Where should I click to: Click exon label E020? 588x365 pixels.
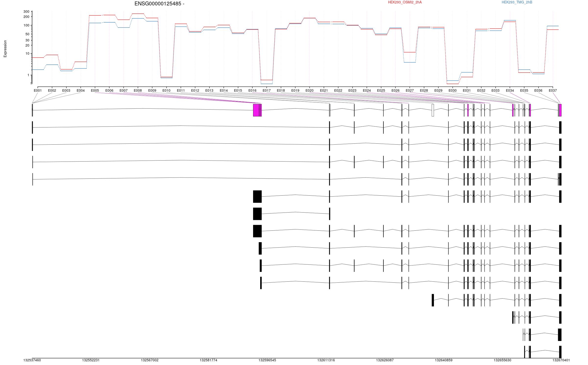click(x=309, y=90)
